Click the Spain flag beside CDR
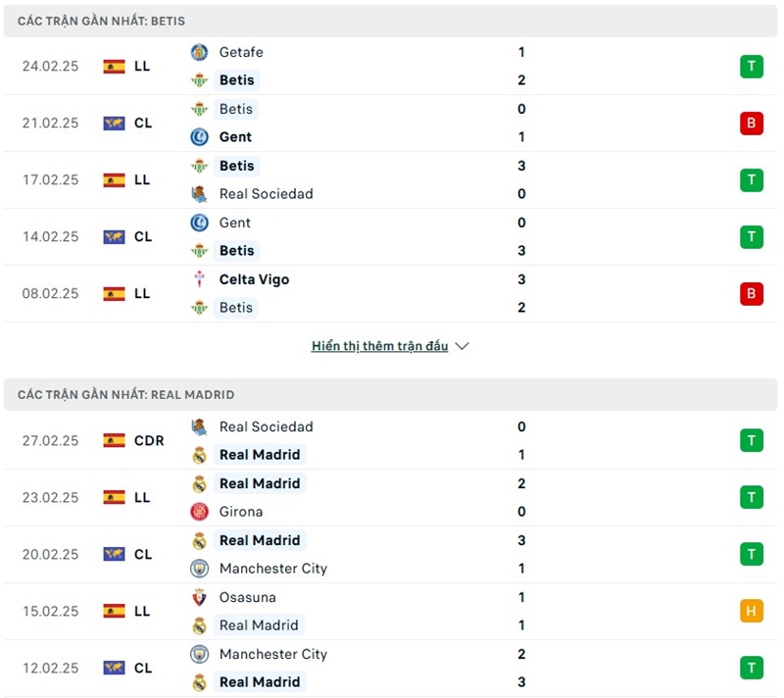This screenshot has width=784, height=698. [114, 440]
